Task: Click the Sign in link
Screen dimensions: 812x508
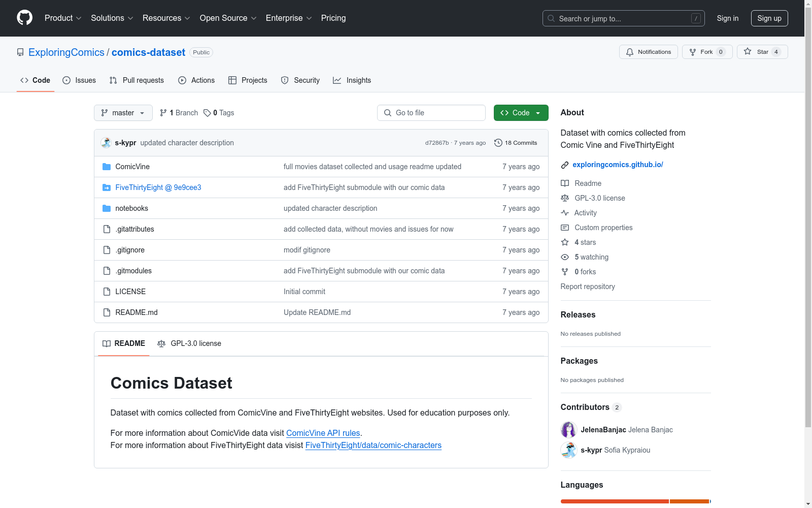Action: tap(728, 18)
